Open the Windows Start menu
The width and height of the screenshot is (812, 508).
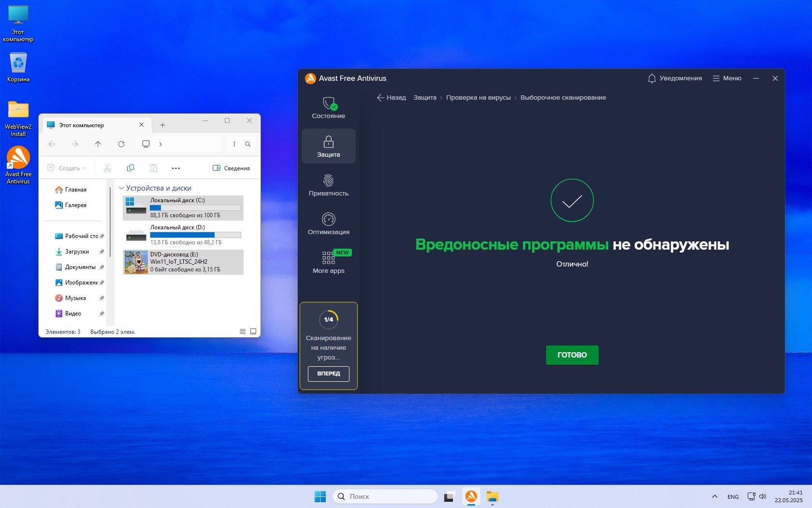click(x=320, y=496)
